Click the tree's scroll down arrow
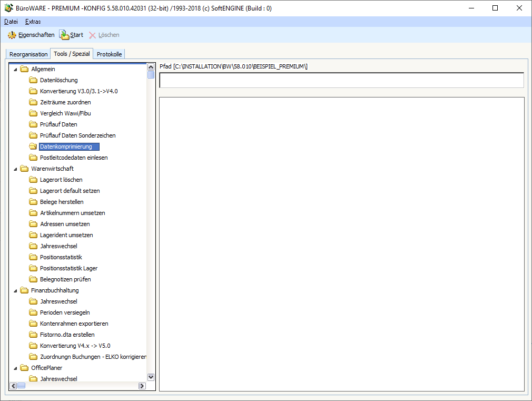532x401 pixels. tap(151, 377)
